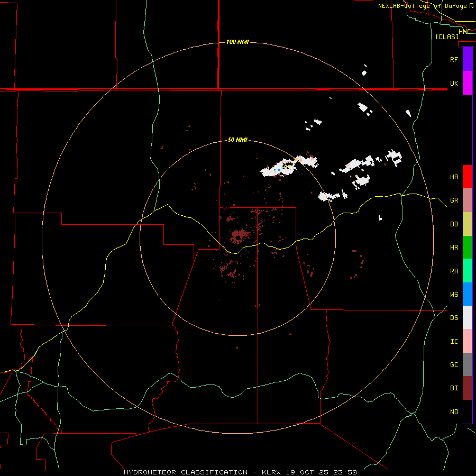This screenshot has height=476, width=476.
Task: Click the WS blue legend swatch
Action: coord(467,294)
